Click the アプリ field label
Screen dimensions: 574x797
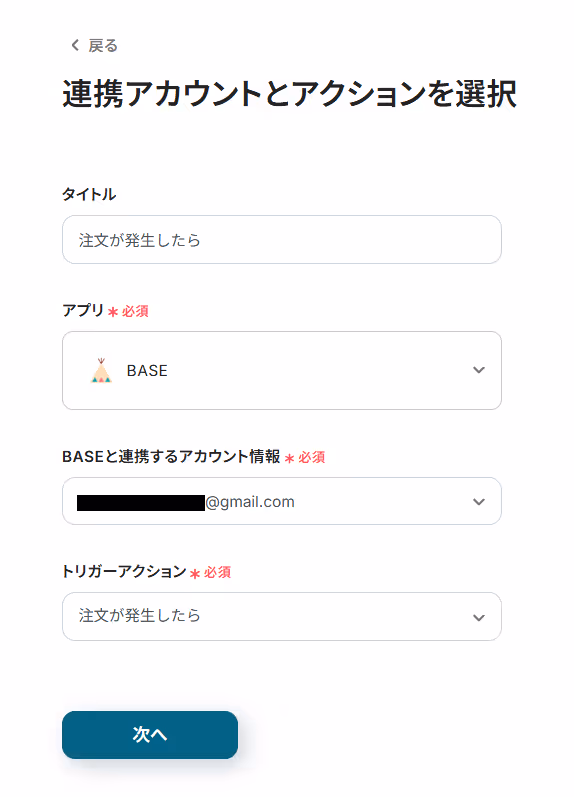(x=83, y=310)
